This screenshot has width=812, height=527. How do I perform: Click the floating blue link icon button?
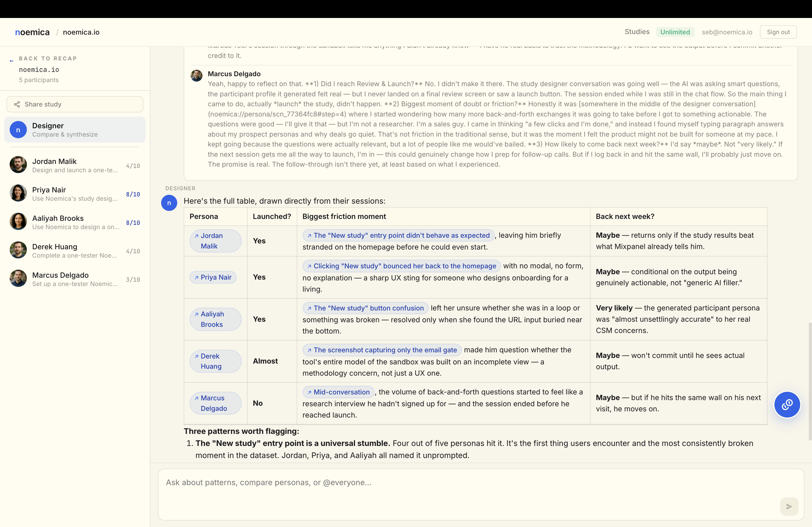click(787, 405)
